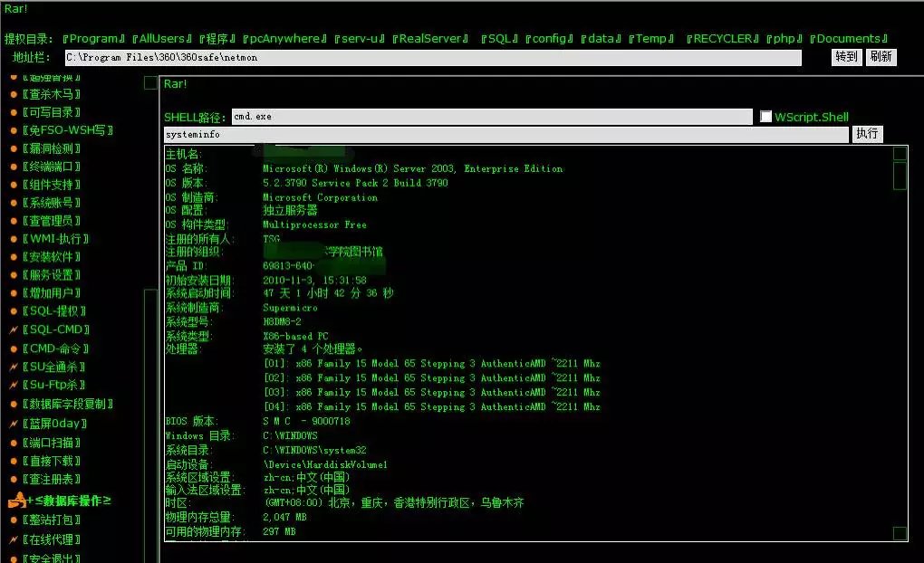Screen dimensions: 924x563
Task: Click the 'S M C - 9000718' BIOS value
Action: 306,422
